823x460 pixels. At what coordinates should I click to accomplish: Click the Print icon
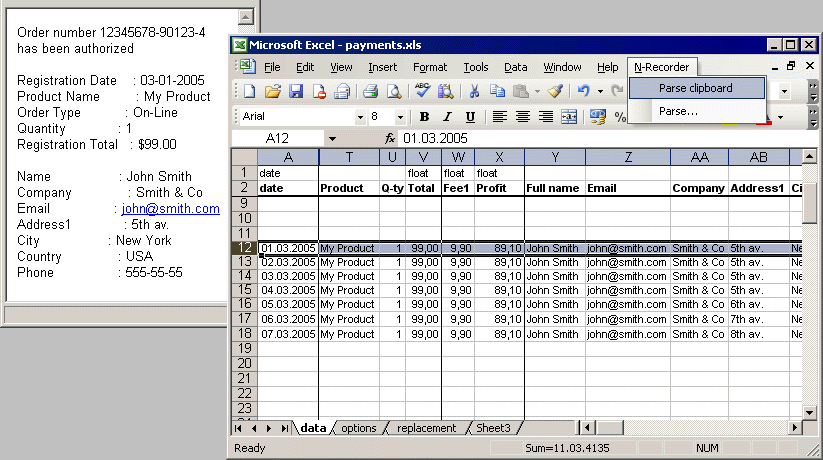[371, 91]
